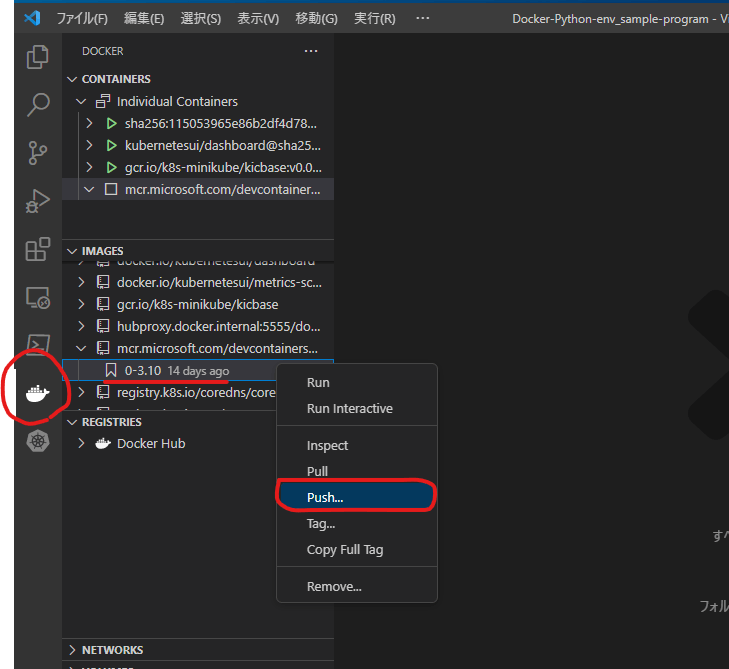Open the 表示(V) menu
The height and width of the screenshot is (669, 729).
pyautogui.click(x=258, y=19)
